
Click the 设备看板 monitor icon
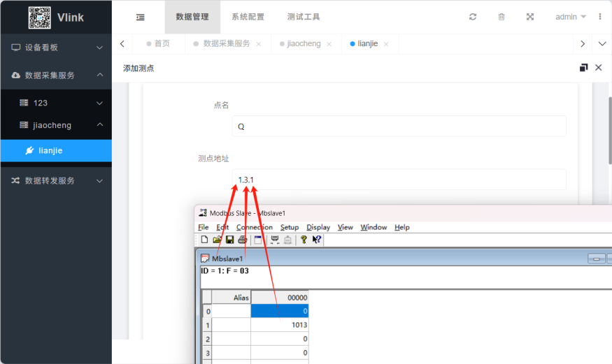(15, 48)
